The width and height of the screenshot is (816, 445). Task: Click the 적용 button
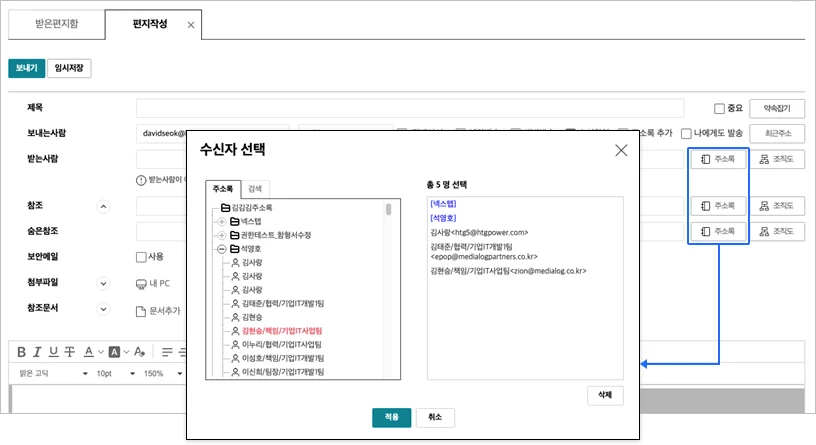pos(391,417)
